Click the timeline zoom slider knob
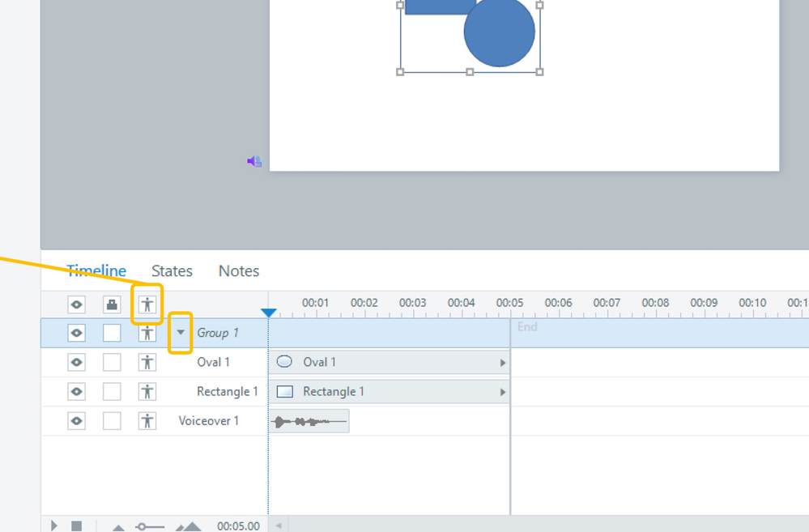809x532 pixels. click(141, 527)
